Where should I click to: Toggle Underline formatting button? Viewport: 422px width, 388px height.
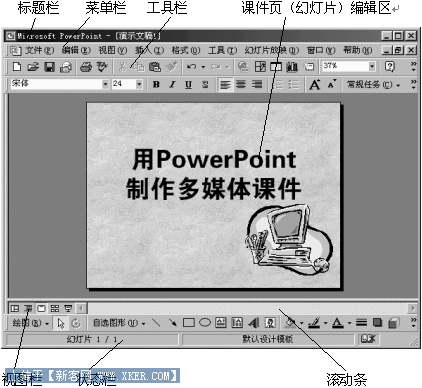tap(188, 85)
